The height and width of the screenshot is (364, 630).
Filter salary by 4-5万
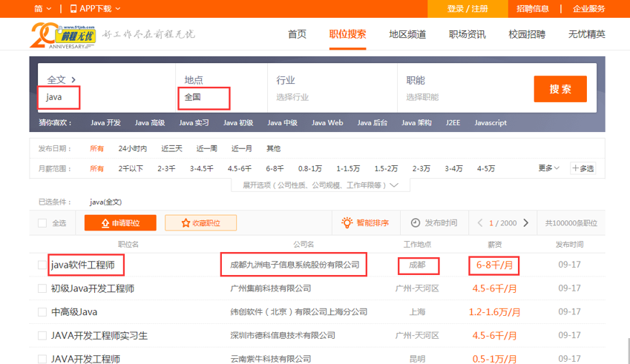point(486,168)
